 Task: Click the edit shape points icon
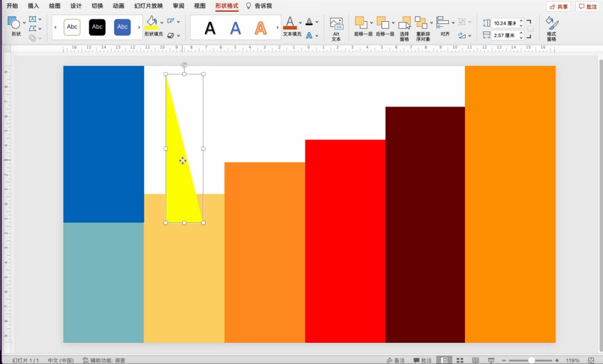(x=33, y=28)
